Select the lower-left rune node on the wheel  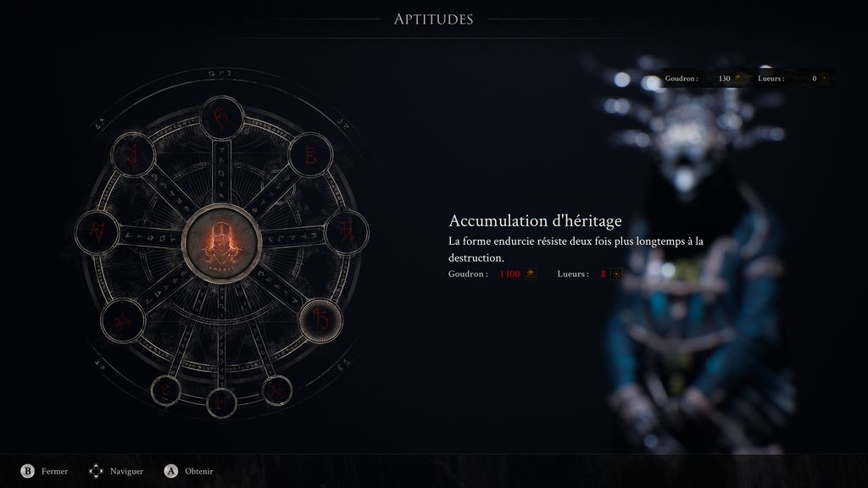click(123, 321)
